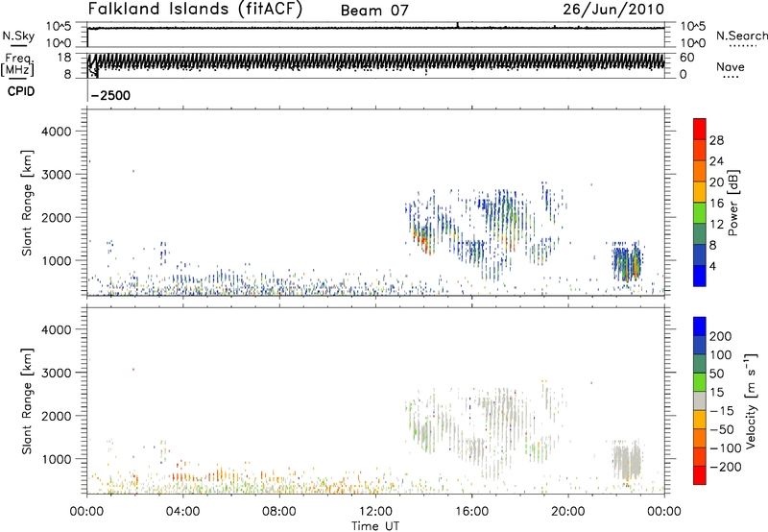Image resolution: width=768 pixels, height=532 pixels.
Task: Click the 'Velocity [m s-1]' colorbar label
Action: pos(751,400)
